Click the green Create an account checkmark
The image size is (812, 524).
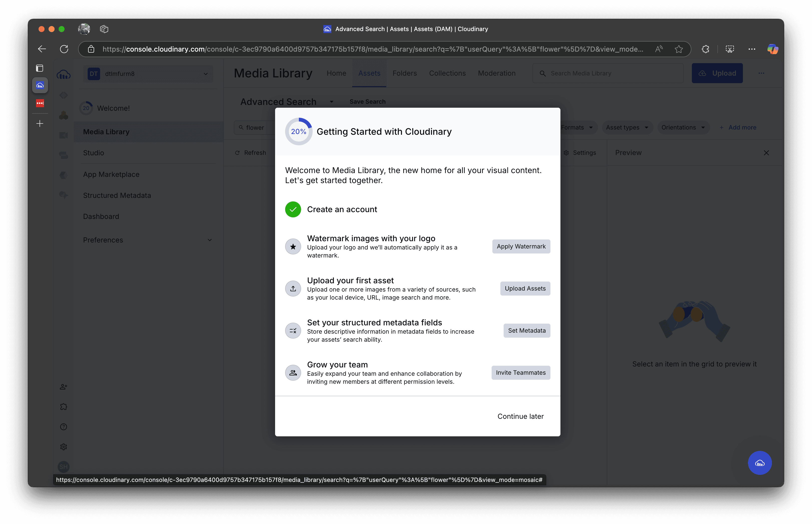(x=293, y=209)
